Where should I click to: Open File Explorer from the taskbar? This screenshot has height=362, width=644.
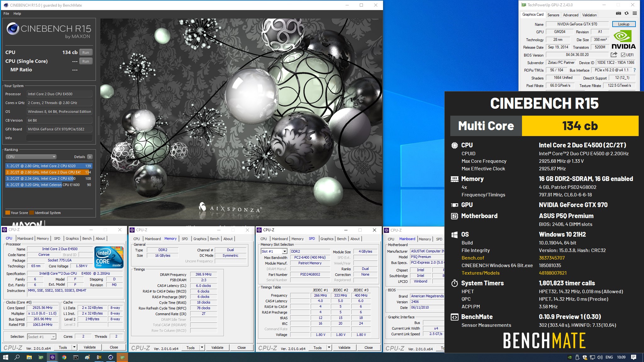[29, 357]
